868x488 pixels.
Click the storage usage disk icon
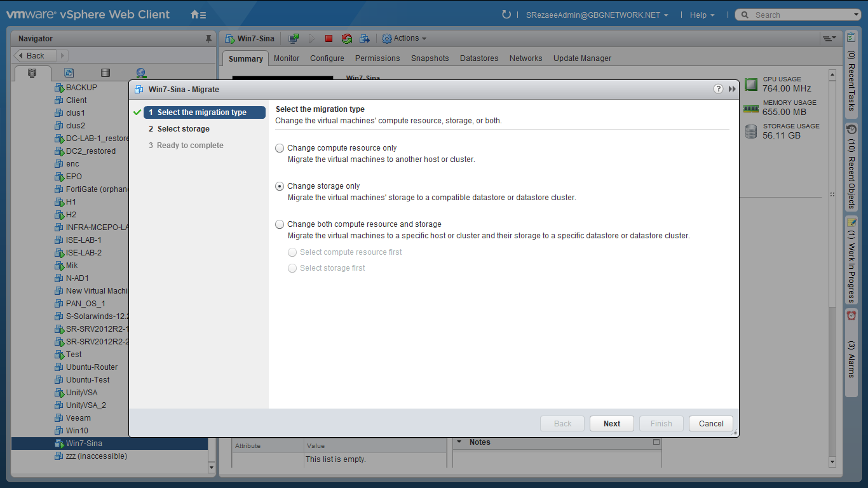(x=751, y=132)
